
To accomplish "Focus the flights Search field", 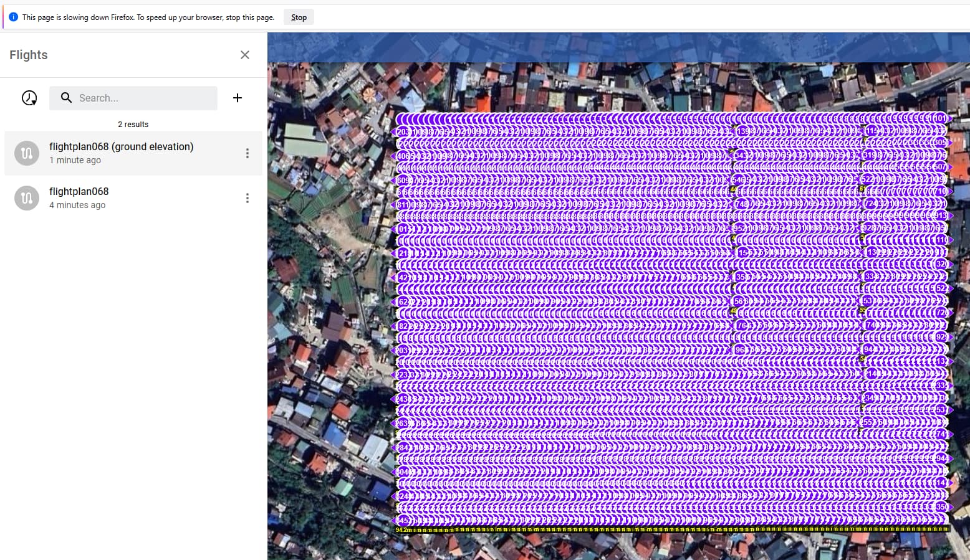I will [x=143, y=98].
